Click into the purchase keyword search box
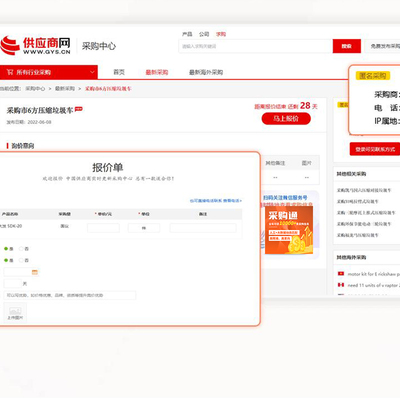The height and width of the screenshot is (400, 400). click(256, 46)
